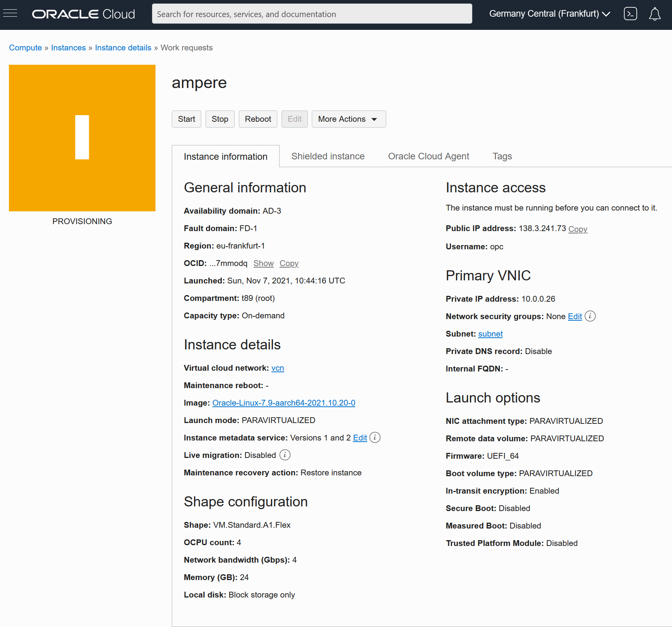Navigate to Instances via the breadcrumb
This screenshot has height=627, width=672.
(68, 47)
